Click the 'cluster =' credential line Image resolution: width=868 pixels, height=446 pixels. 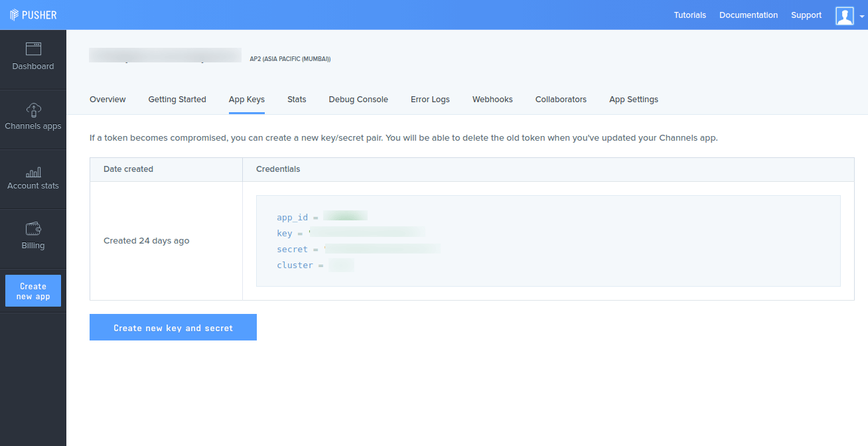(315, 265)
